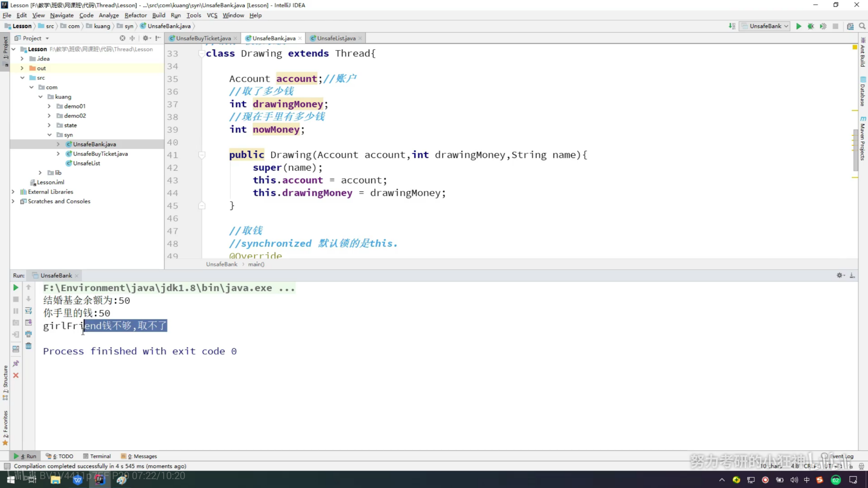
Task: Click the pause output icon in Run panel
Action: click(16, 311)
